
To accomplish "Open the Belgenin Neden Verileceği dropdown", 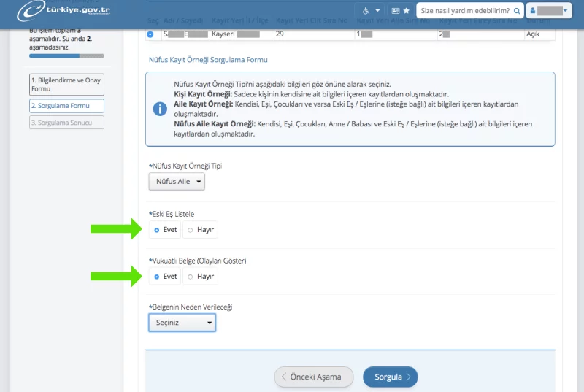I will click(182, 323).
